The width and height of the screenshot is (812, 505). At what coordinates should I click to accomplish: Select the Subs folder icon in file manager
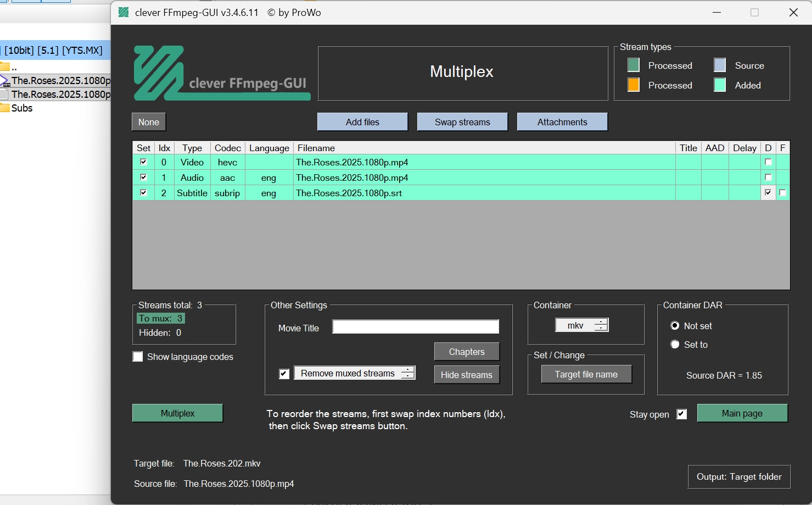[5, 108]
